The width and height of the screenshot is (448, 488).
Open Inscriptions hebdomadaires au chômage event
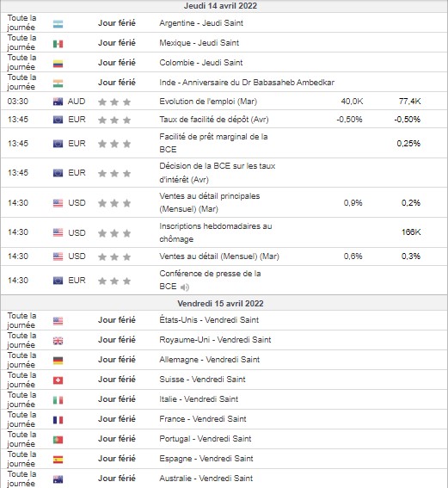click(216, 232)
